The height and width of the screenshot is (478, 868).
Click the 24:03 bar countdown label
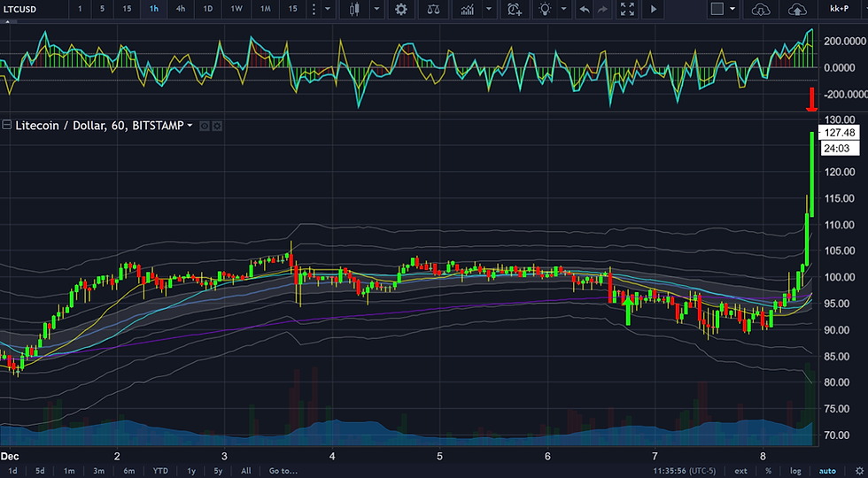point(840,149)
